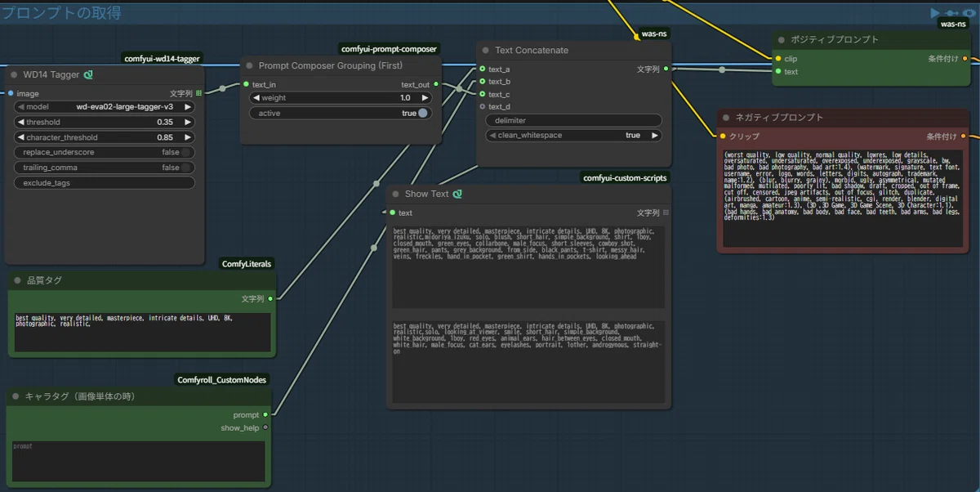Collapse the 品質タグ node via its title dot
The height and width of the screenshot is (492, 980).
point(18,280)
